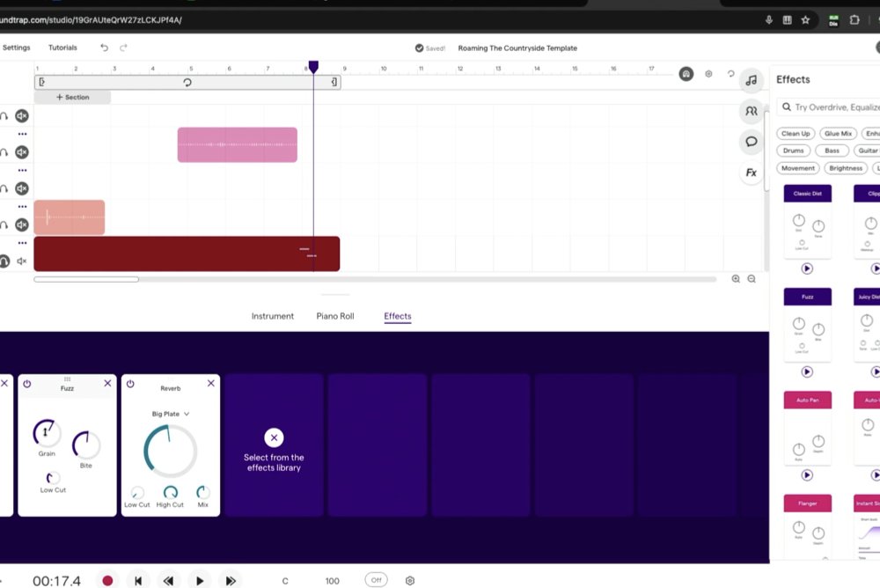
Task: Rewind using the double left arrow
Action: 168,581
